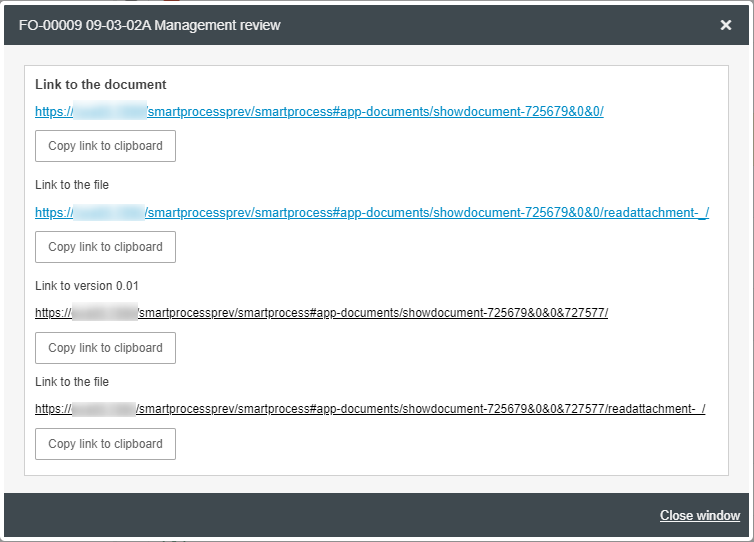Open the version 0.01 file attachment link
754x542 pixels.
[x=421, y=409]
